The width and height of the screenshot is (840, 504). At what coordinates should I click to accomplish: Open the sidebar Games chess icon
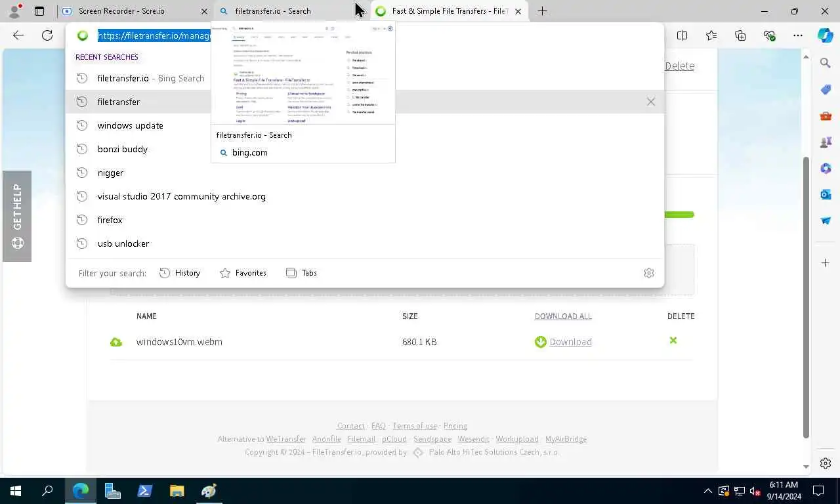point(826,142)
